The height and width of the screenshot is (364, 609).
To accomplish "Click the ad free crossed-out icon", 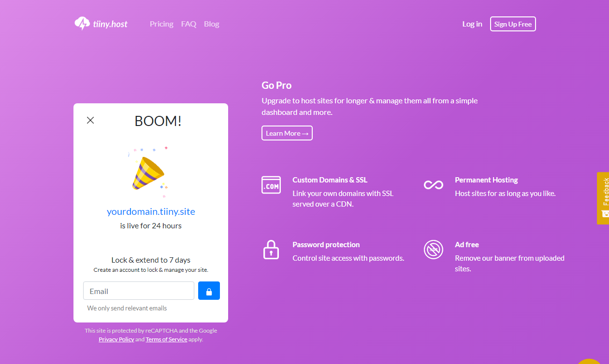I will pos(434,250).
